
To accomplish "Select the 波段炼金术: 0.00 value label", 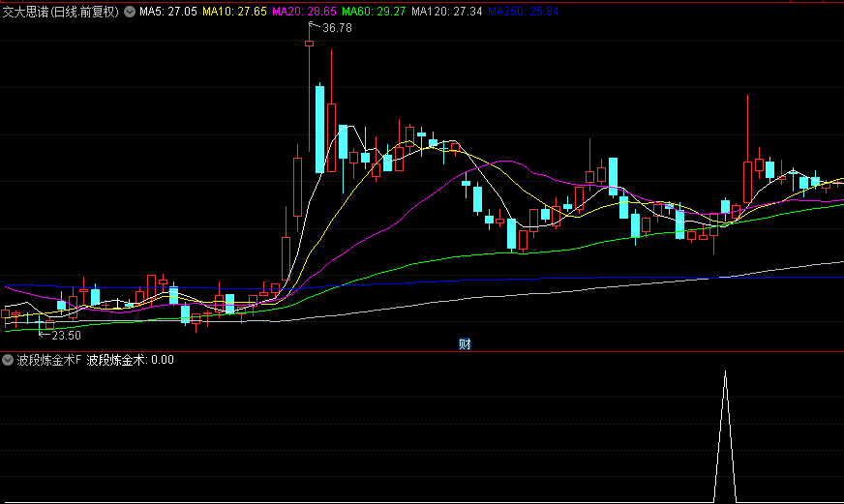I will click(131, 360).
